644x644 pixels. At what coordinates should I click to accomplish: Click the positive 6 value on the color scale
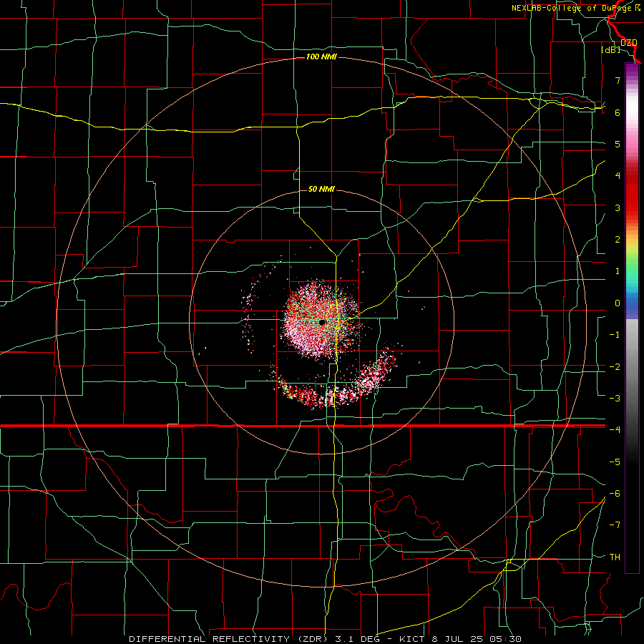point(618,112)
